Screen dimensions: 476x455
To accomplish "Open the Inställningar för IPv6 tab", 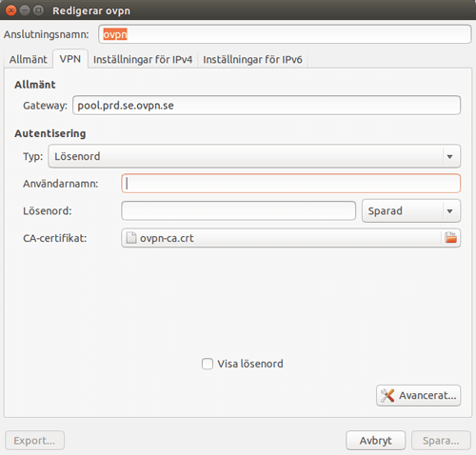I will [x=252, y=59].
